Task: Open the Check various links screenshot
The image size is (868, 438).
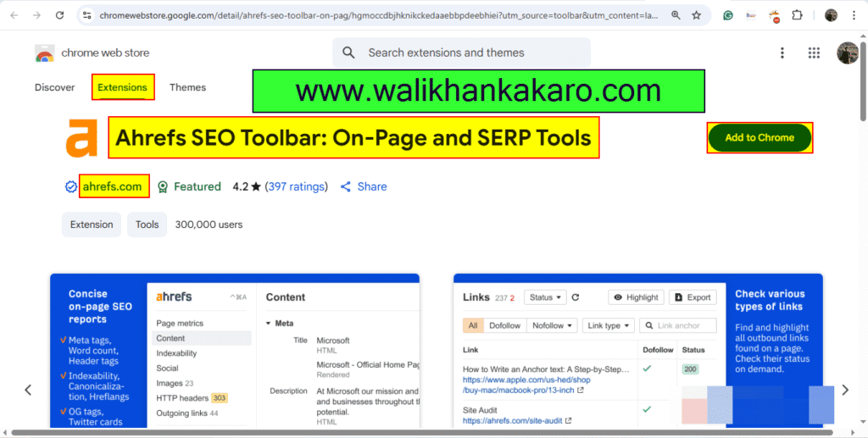Action: [637, 351]
